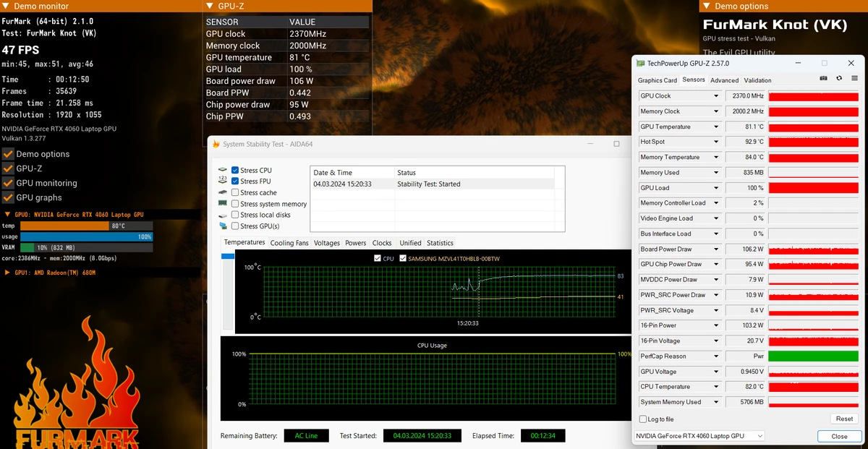Click the blue graph scale slider beside temperature chart

coord(228,256)
